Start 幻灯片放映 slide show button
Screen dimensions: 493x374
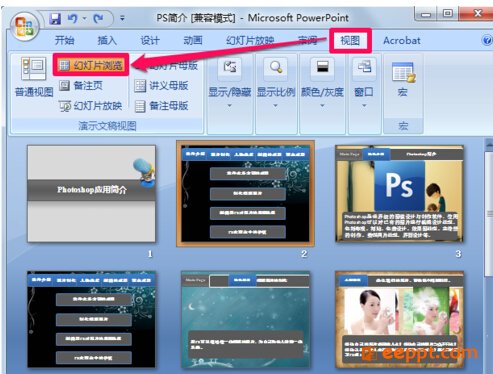pyautogui.click(x=90, y=106)
